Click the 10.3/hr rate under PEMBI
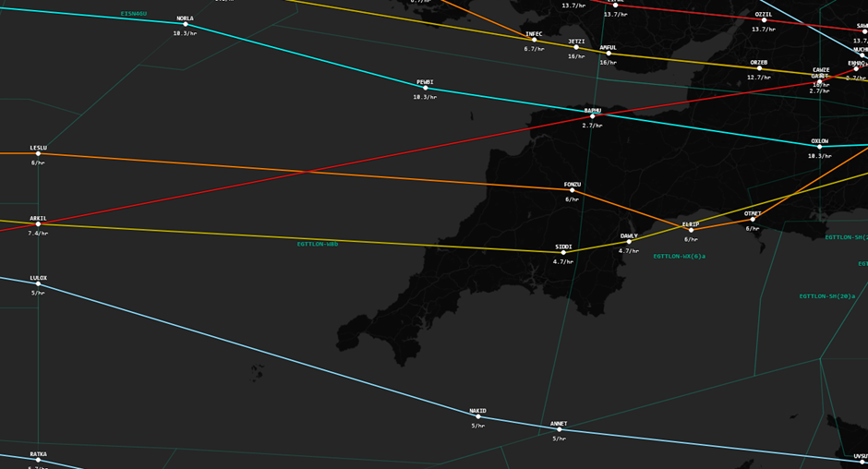 [x=425, y=97]
